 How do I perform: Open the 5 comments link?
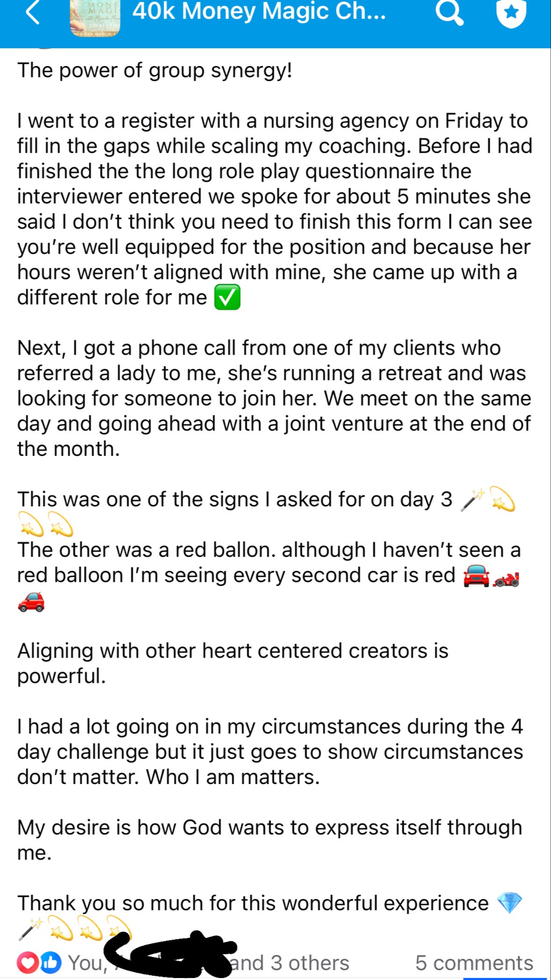473,962
